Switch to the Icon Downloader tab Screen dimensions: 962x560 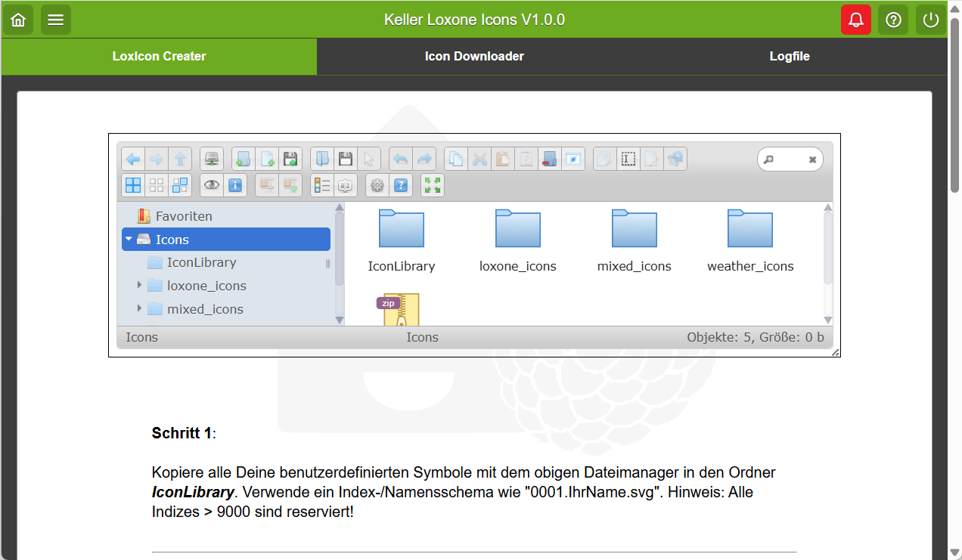474,56
